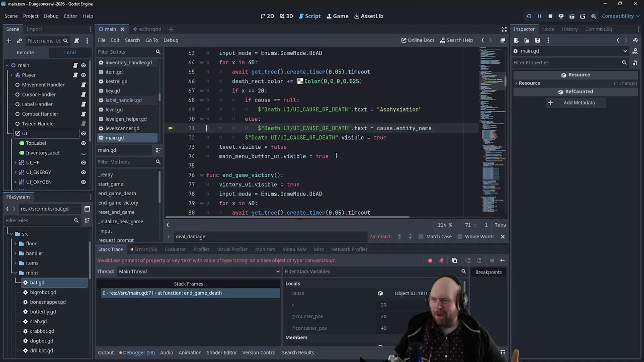Click the instantiate child scene link icon
Viewport: 644px width, 362px height.
pos(20,41)
